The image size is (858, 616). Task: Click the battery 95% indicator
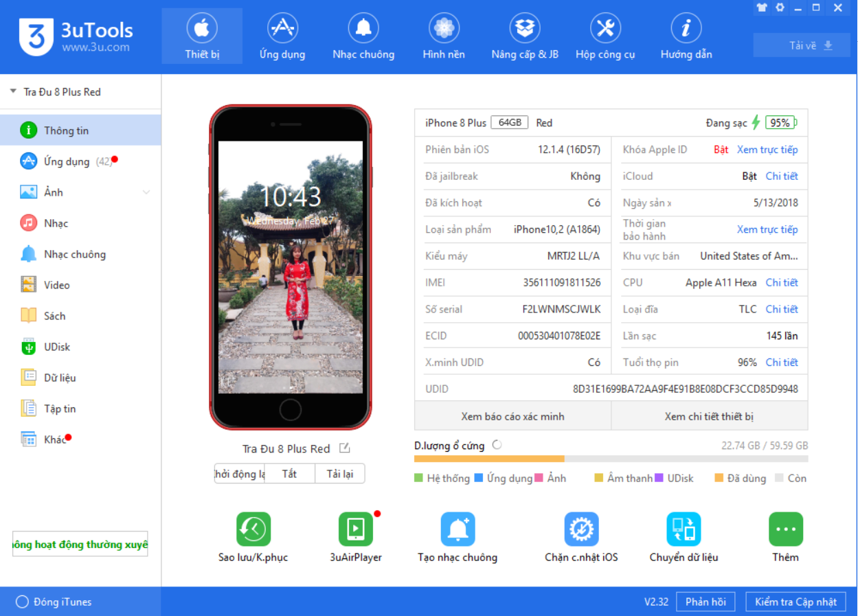(781, 123)
